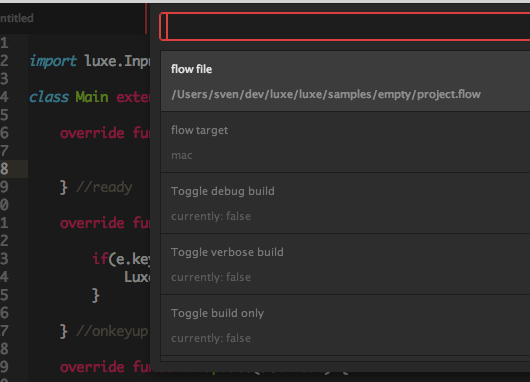Screen dimensions: 530x382
Task: Click the 'if(e.key' code line
Action: 121,259
